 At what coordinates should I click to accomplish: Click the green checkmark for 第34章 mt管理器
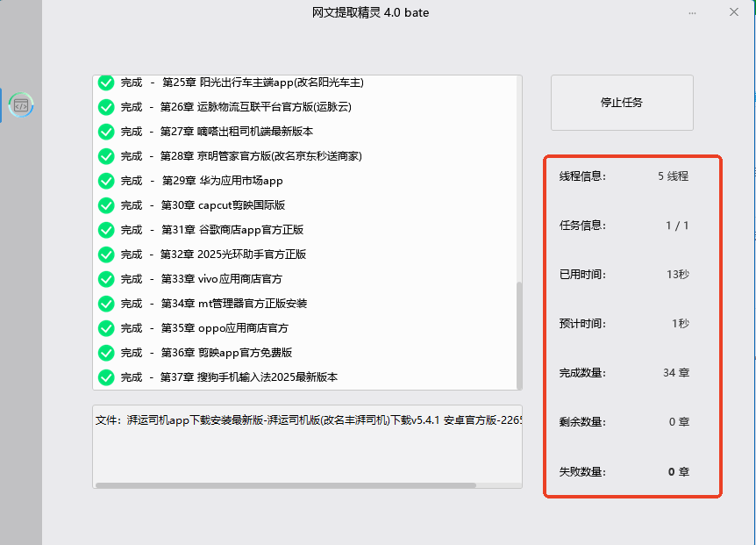coord(106,303)
